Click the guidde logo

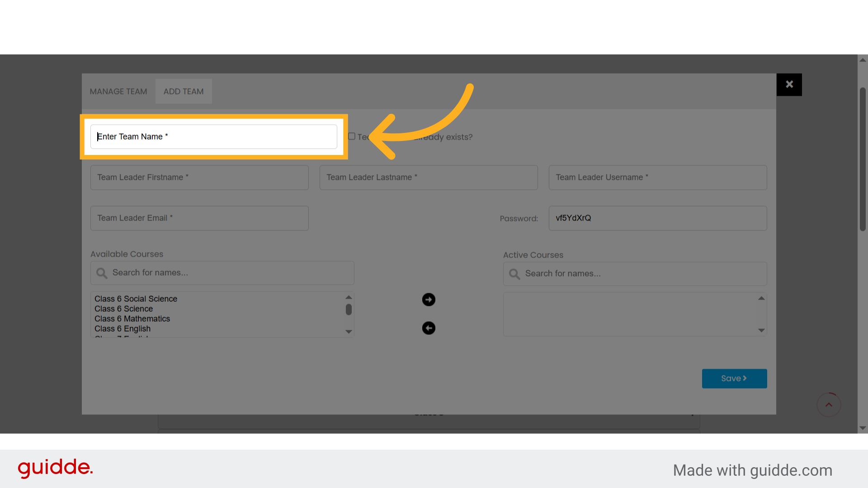point(55,469)
